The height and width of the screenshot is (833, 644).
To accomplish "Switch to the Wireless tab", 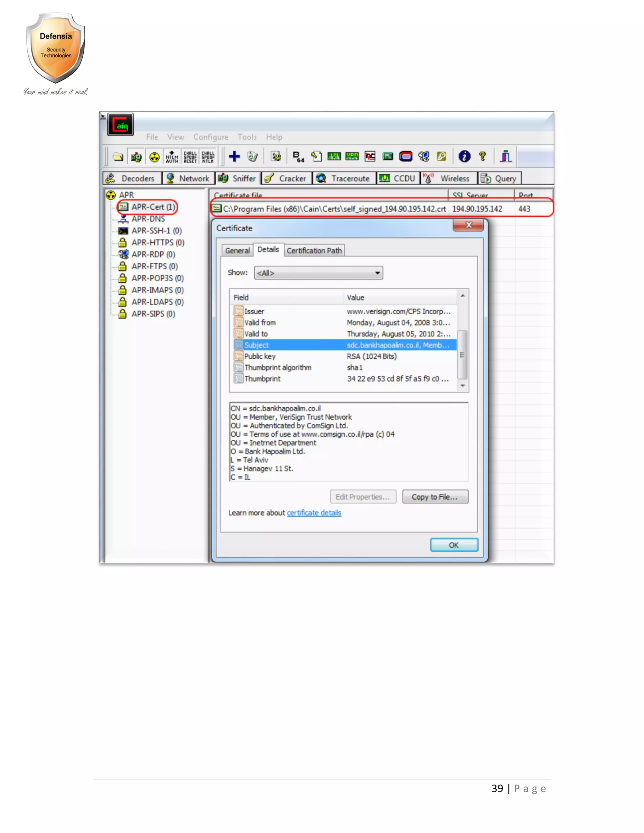I will click(449, 178).
